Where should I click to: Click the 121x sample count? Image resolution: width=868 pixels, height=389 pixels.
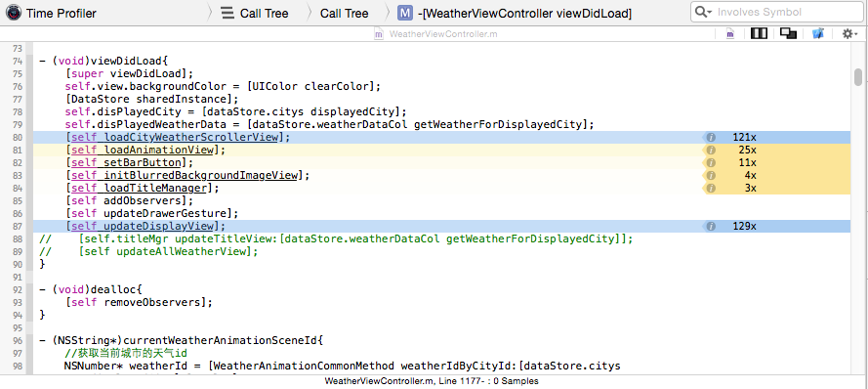pyautogui.click(x=744, y=137)
